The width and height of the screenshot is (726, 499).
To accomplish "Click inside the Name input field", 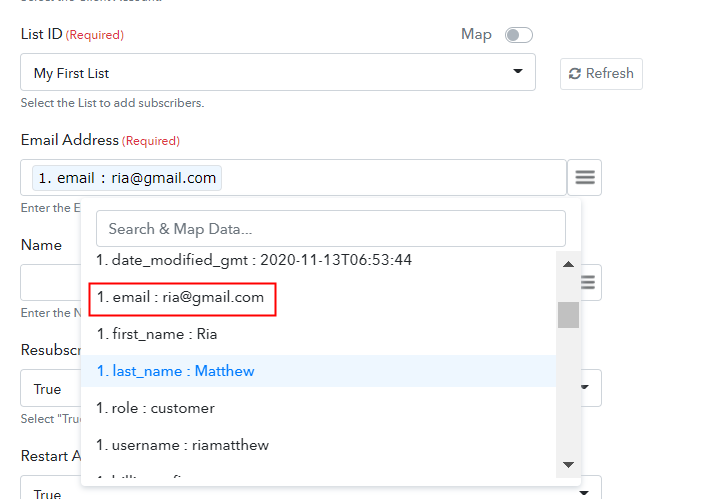I will tap(51, 282).
